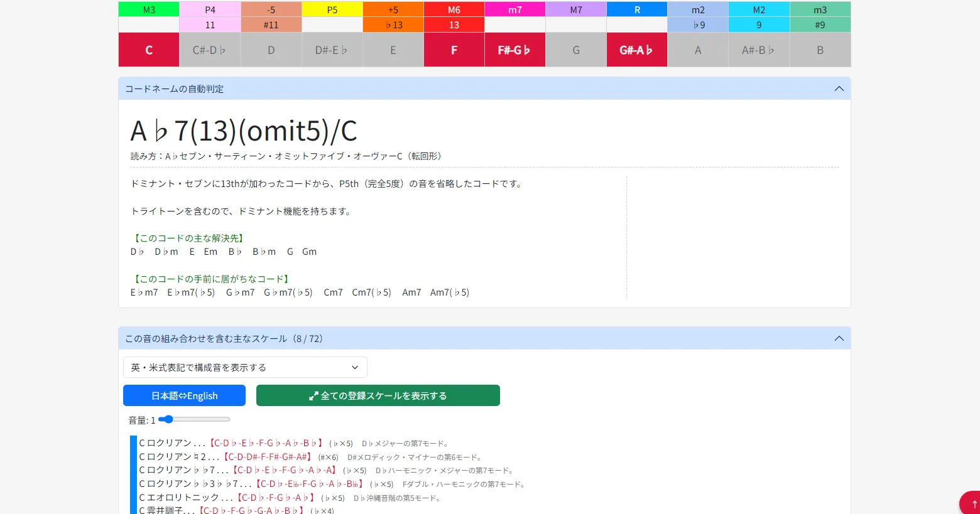
Task: Click the A♭7(13)(omit5)/C chord name
Action: tap(244, 131)
